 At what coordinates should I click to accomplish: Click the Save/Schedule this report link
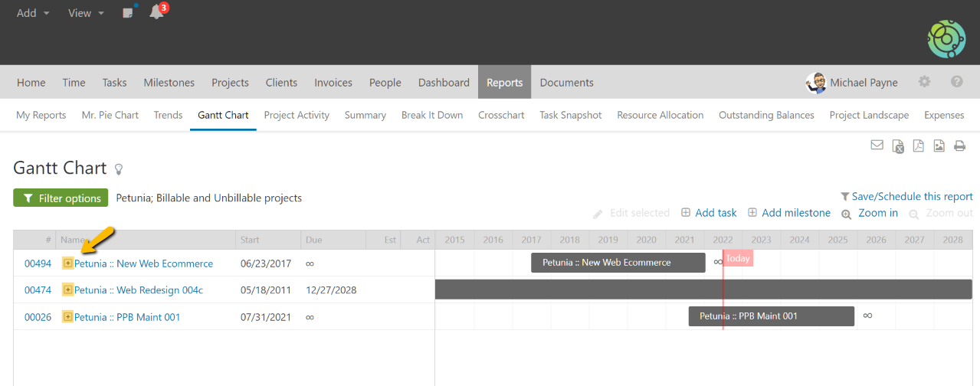pyautogui.click(x=906, y=197)
